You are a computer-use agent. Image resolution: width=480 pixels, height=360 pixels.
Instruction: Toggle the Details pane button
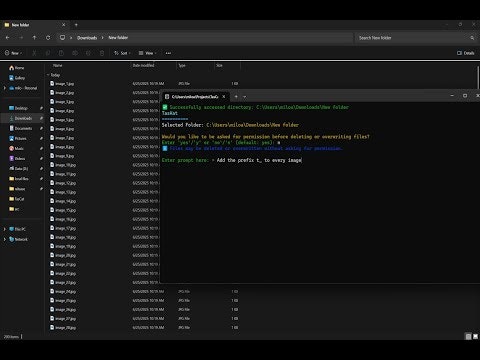pos(466,53)
